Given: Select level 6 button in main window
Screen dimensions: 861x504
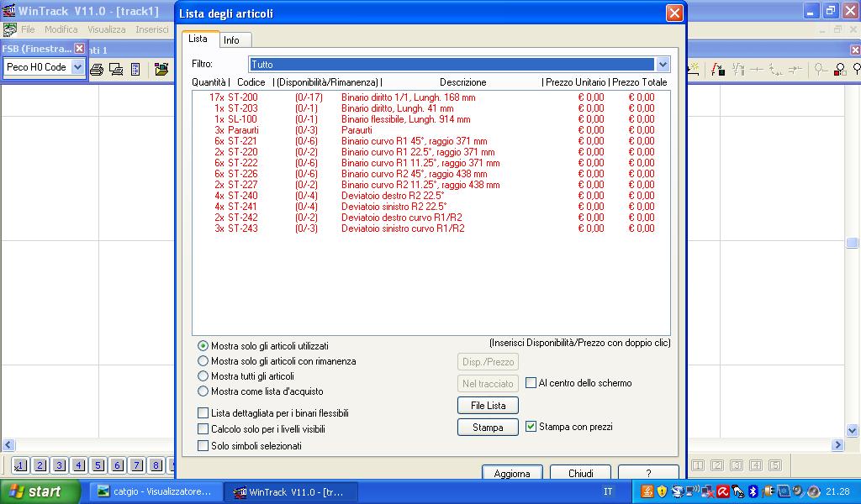Looking at the screenshot, I should click(118, 465).
